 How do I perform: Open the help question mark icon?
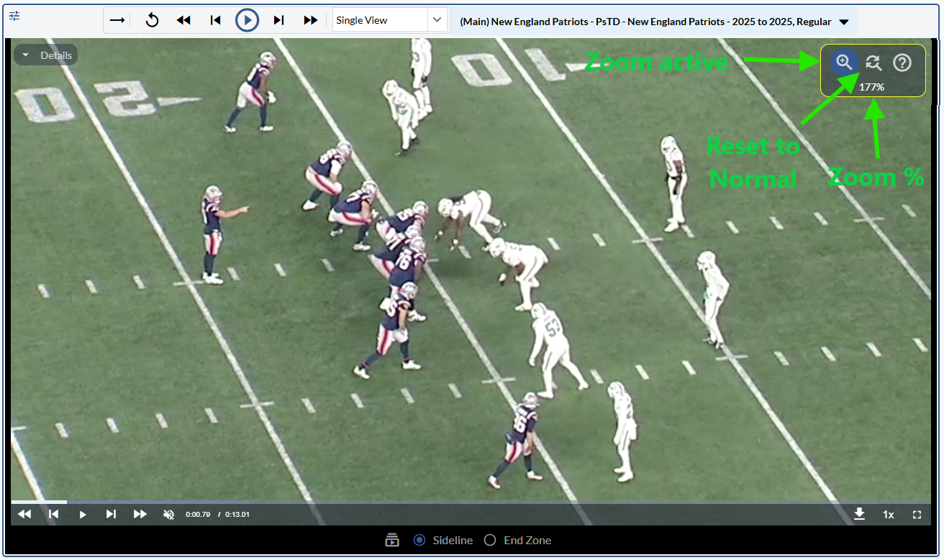point(902,63)
